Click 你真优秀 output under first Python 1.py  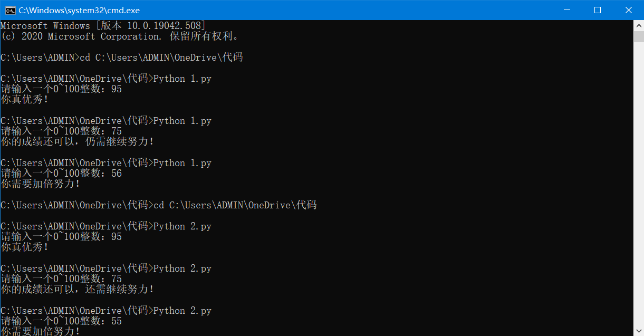coord(25,100)
